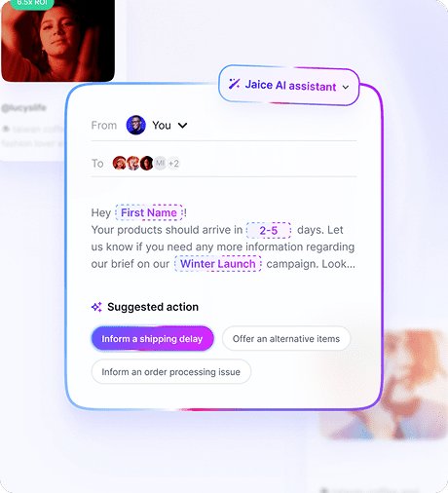This screenshot has width=448, height=493.
Task: Open the From sender dropdown arrow
Action: tap(183, 126)
